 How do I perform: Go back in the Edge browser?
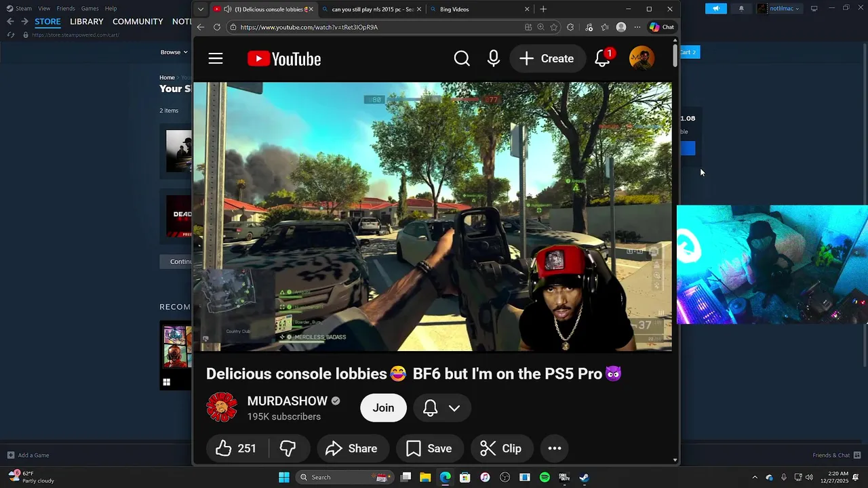(201, 27)
